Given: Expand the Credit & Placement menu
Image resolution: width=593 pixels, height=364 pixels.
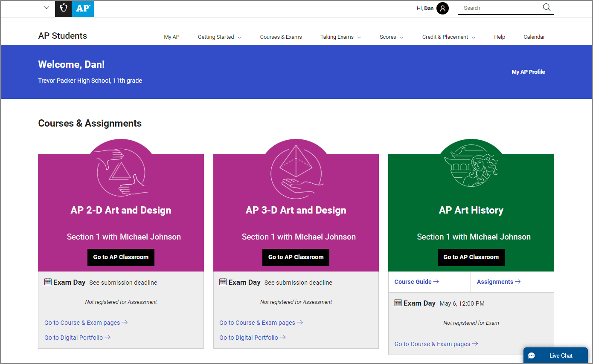Looking at the screenshot, I should pyautogui.click(x=449, y=37).
